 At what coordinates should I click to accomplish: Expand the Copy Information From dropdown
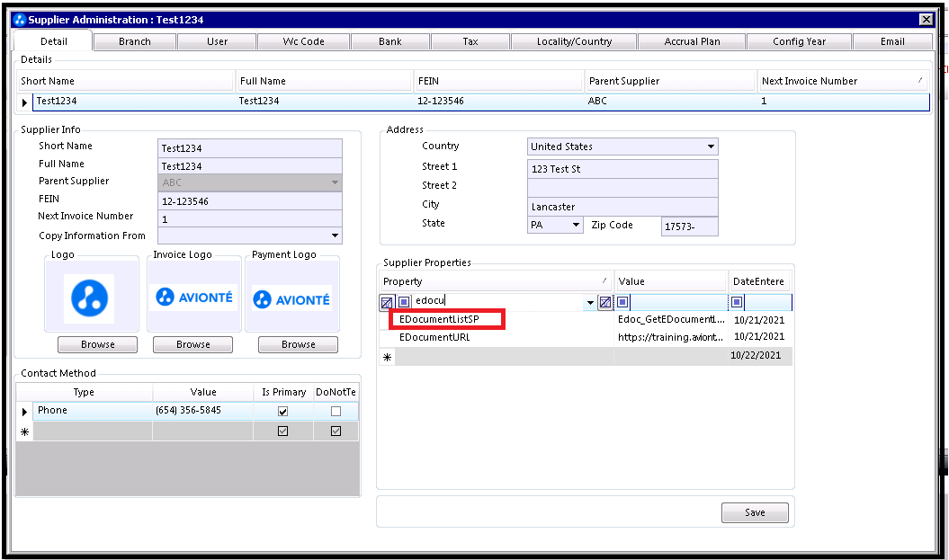[x=335, y=236]
